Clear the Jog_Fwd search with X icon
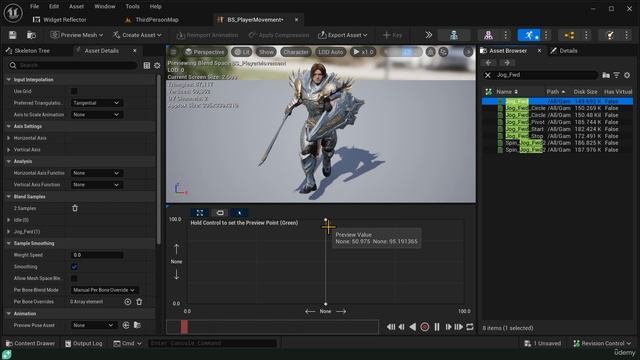Image resolution: width=640 pixels, height=360 pixels. (x=487, y=75)
